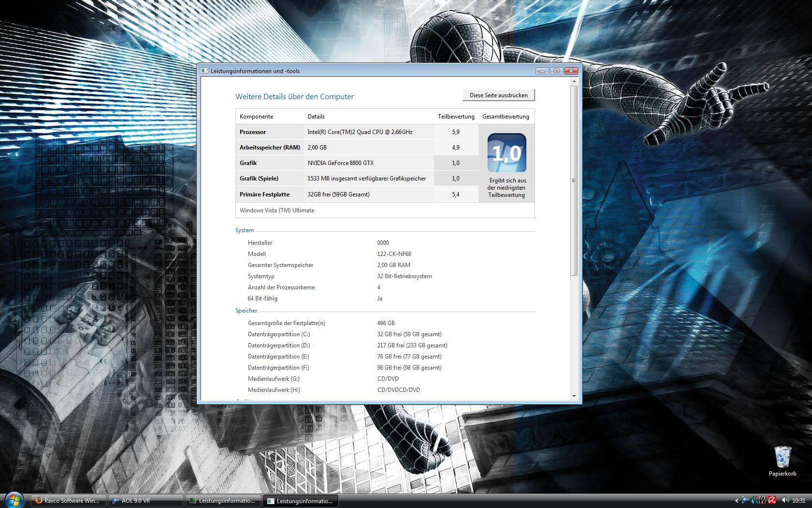
Task: Click the Leistungsinformationen window title icon
Action: point(204,71)
